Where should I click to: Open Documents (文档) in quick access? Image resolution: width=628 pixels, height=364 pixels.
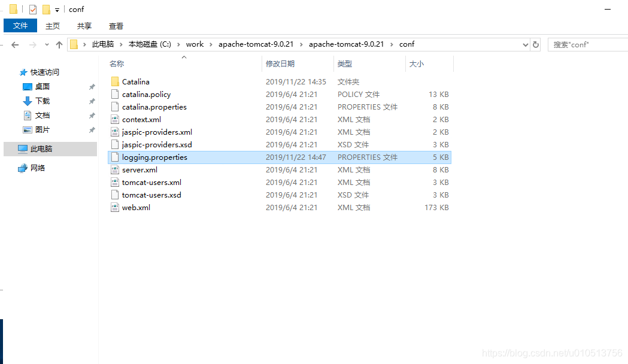pos(42,116)
